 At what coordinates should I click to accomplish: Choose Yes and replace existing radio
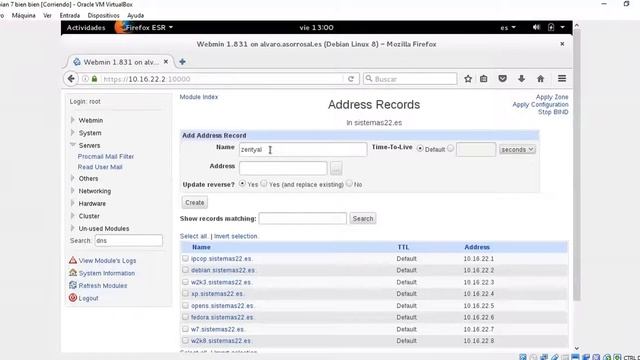click(x=264, y=184)
